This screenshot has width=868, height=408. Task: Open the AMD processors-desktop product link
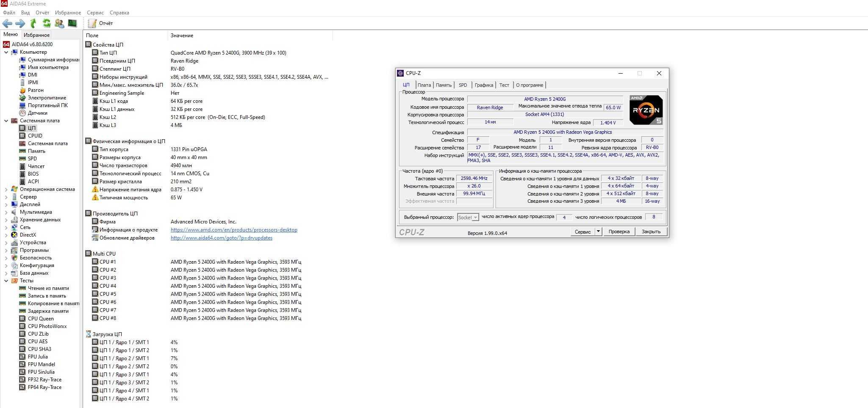234,230
